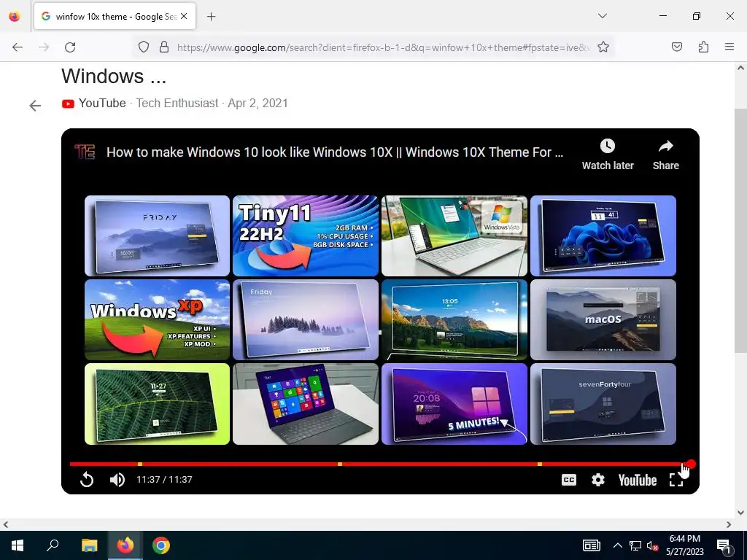The height and width of the screenshot is (560, 747).
Task: Replay the video with the replay icon
Action: pos(87,480)
